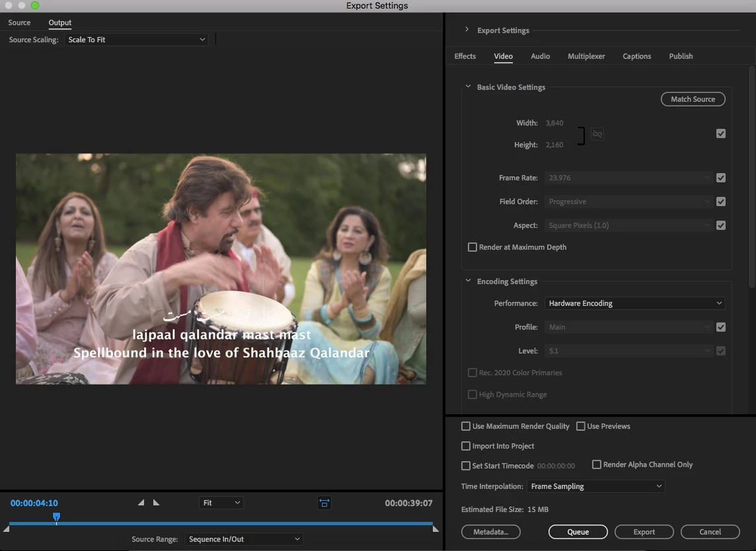Open the Source Scaling dropdown
The height and width of the screenshot is (551, 756).
pos(136,40)
